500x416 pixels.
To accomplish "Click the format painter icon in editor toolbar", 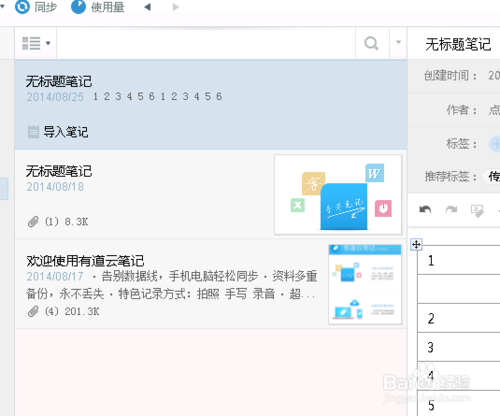I will (x=477, y=211).
